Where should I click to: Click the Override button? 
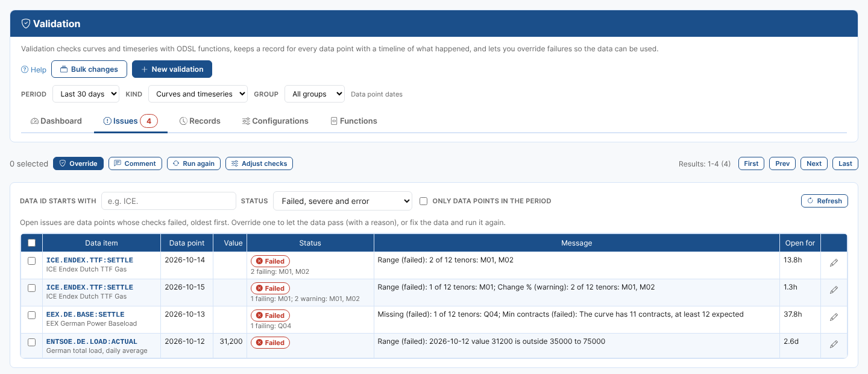click(x=78, y=163)
